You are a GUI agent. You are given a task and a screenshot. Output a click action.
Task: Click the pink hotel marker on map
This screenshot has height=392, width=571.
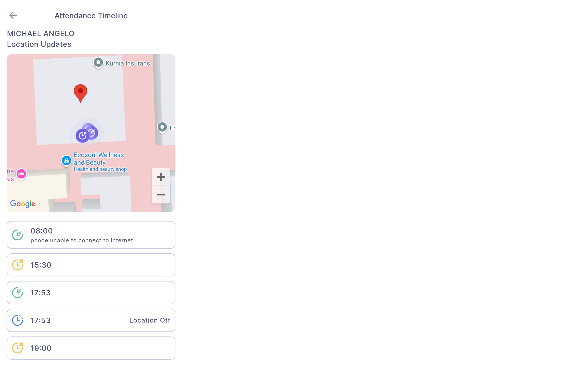(x=21, y=174)
